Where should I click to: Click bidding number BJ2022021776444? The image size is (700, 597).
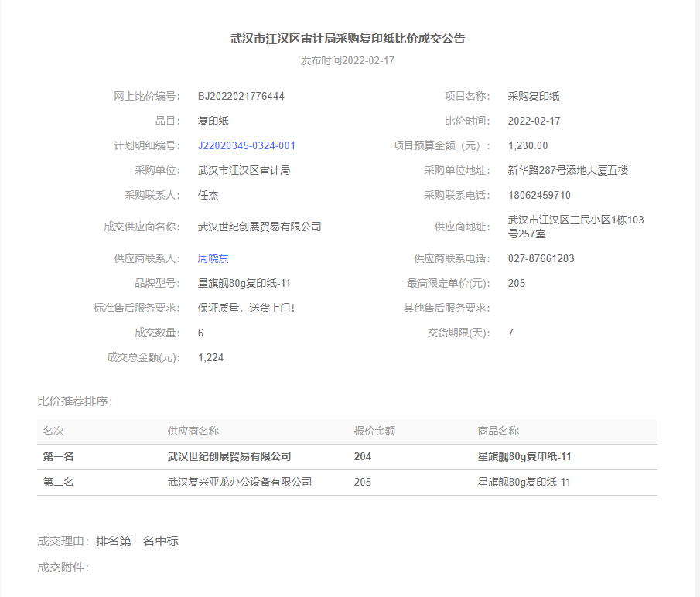241,97
